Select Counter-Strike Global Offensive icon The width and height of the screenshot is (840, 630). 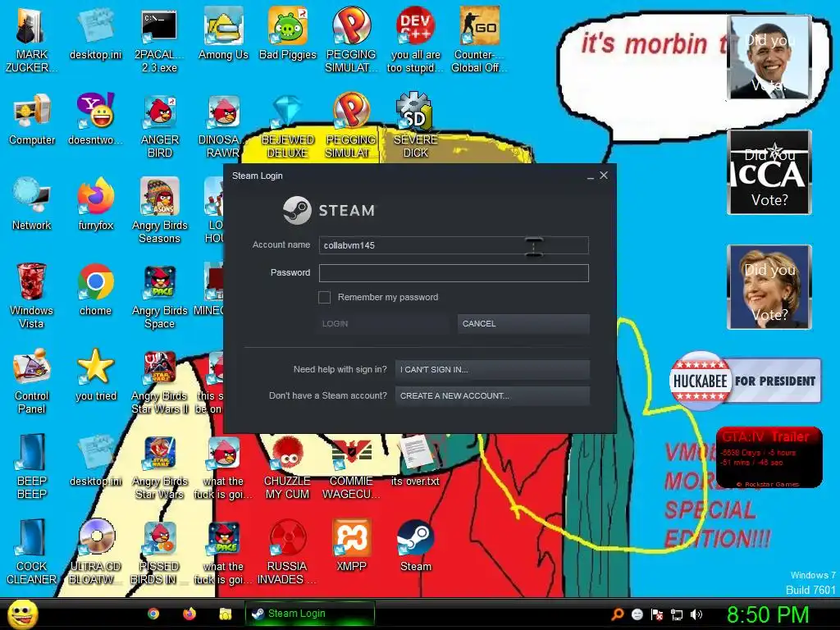[x=479, y=41]
